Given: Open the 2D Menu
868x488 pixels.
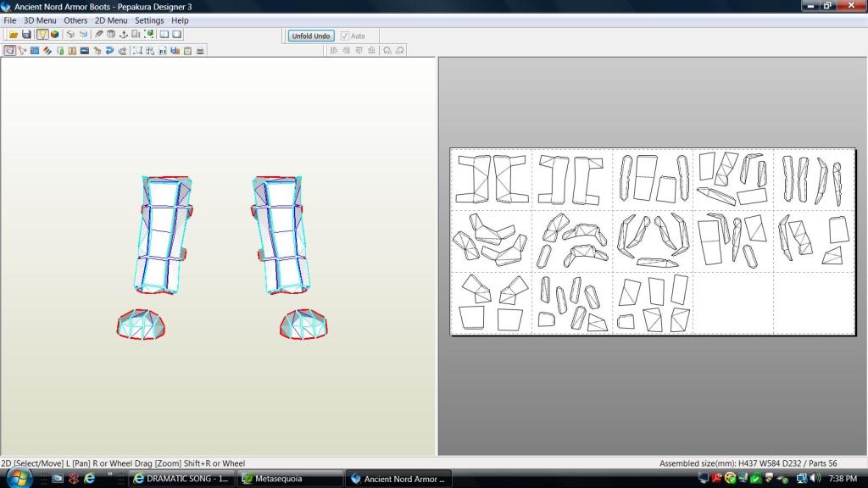Looking at the screenshot, I should coord(111,20).
